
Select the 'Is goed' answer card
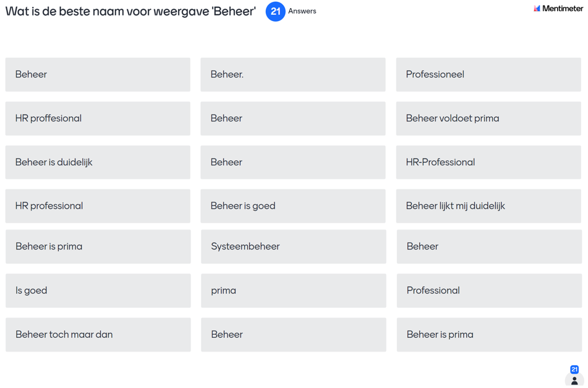[x=98, y=291]
